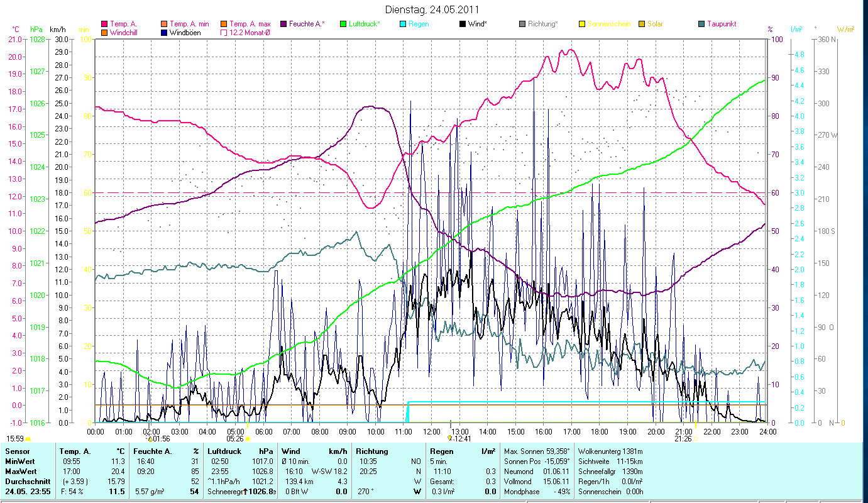The width and height of the screenshot is (868, 503).
Task: Click the pink Temp. A. legend swatch
Action: pos(104,24)
